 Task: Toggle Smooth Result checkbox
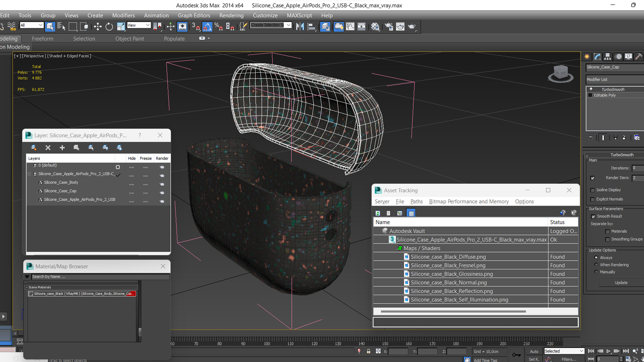coord(593,217)
